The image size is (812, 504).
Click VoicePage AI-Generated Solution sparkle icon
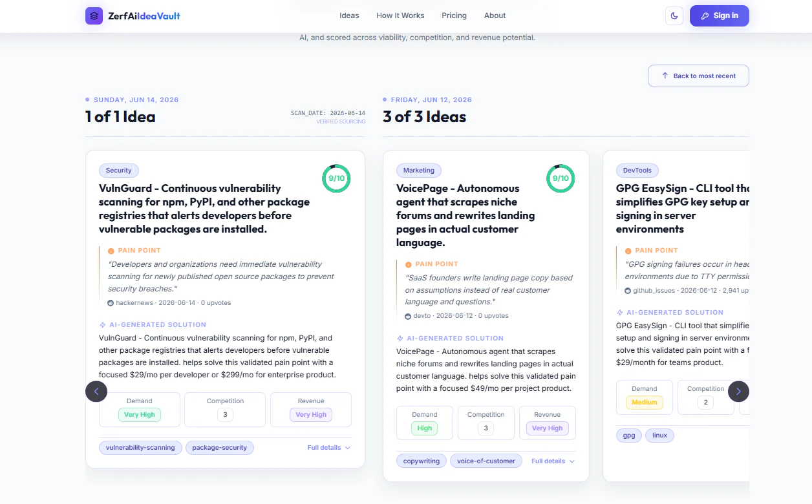coord(400,339)
